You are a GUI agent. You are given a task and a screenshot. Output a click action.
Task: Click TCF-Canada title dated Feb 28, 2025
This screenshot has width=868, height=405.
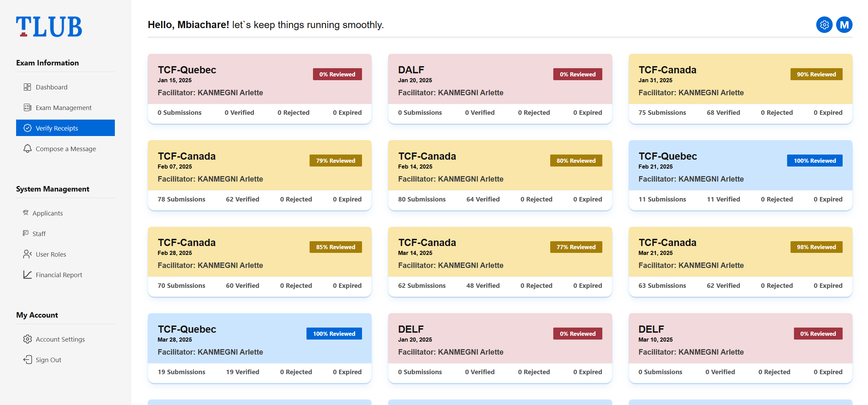coord(186,243)
